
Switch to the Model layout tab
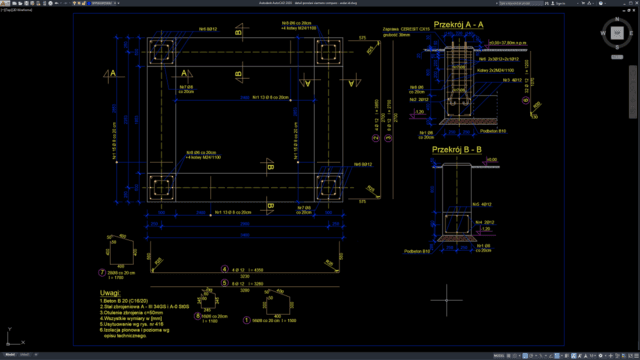10,355
